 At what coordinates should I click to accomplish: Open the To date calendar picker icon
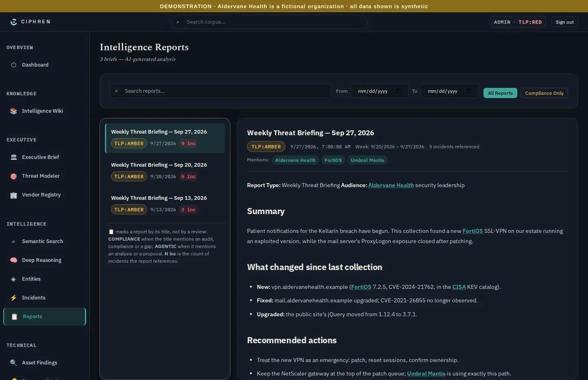tap(468, 91)
